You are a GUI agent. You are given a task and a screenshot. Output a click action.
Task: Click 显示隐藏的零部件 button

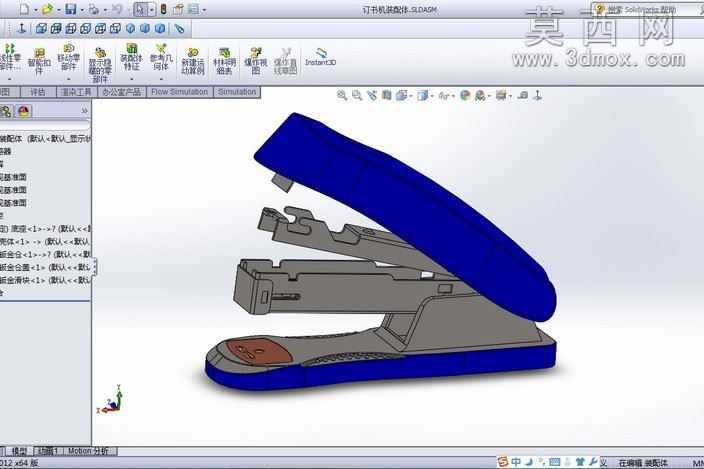100,65
